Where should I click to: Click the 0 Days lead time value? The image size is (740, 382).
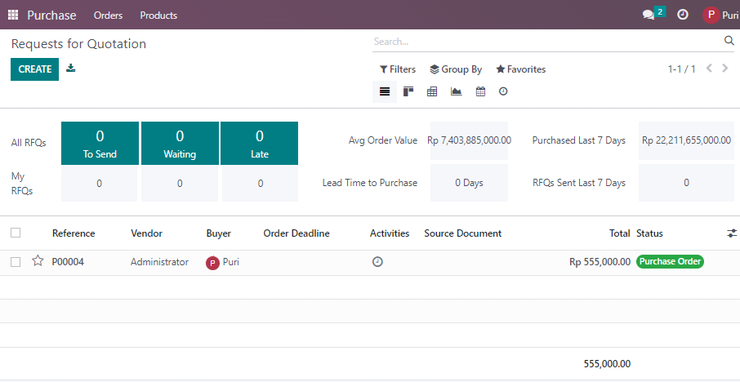469,183
